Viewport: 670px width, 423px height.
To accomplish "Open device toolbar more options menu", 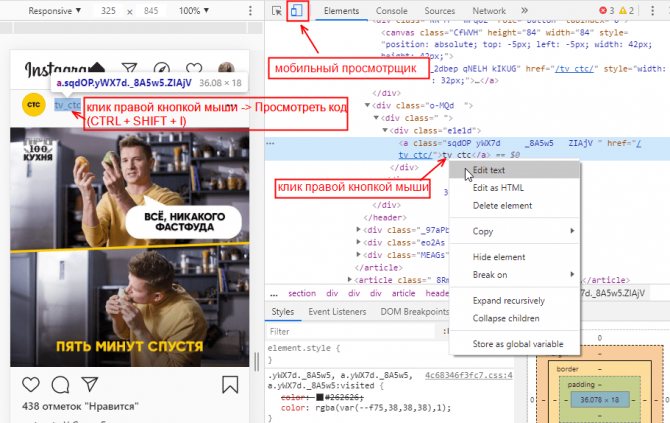I will click(250, 11).
